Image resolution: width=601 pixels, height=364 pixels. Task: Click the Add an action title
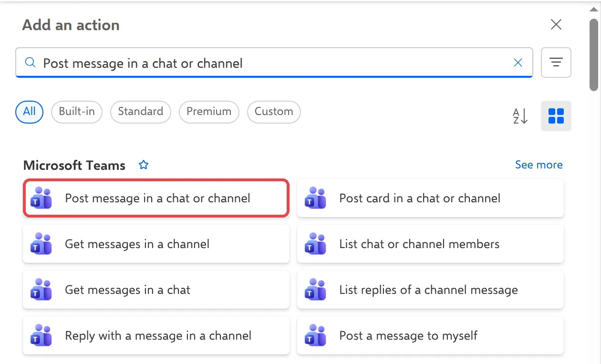pos(71,25)
